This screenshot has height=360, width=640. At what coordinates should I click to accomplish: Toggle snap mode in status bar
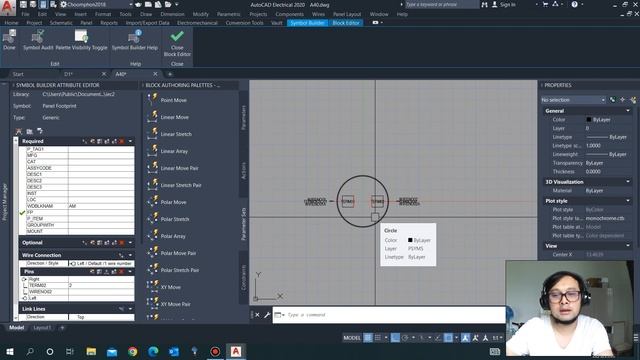tap(378, 338)
